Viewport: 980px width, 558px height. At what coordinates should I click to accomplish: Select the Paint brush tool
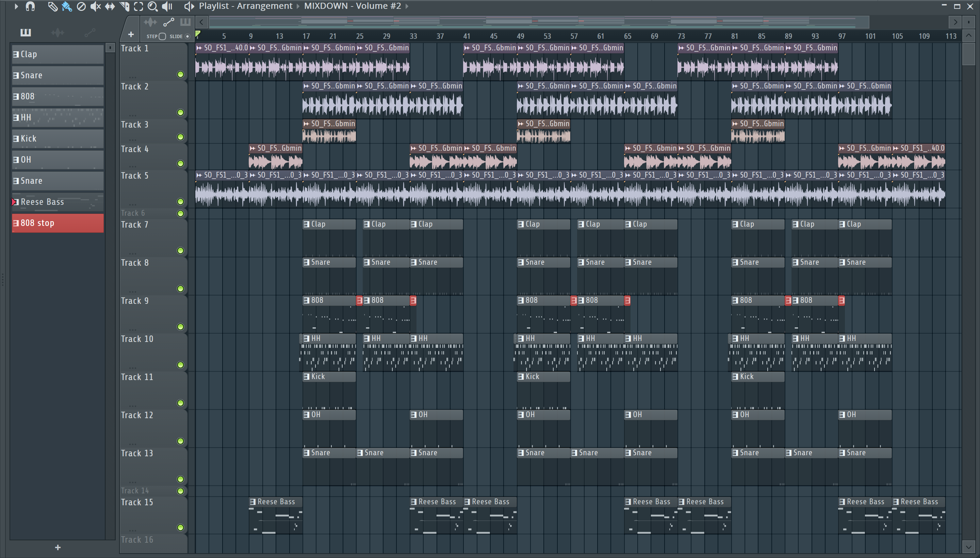[x=67, y=6]
